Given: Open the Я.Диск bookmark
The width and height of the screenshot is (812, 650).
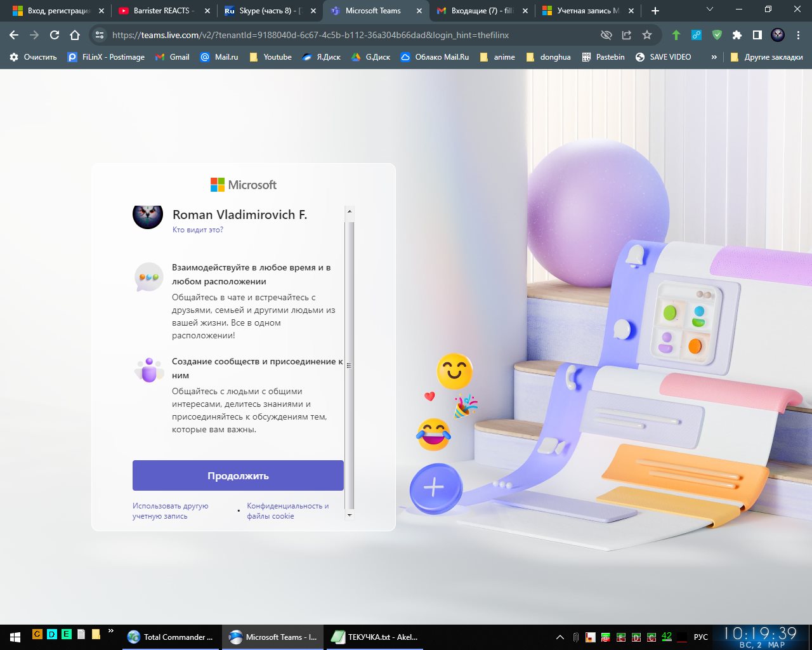Looking at the screenshot, I should coord(321,57).
